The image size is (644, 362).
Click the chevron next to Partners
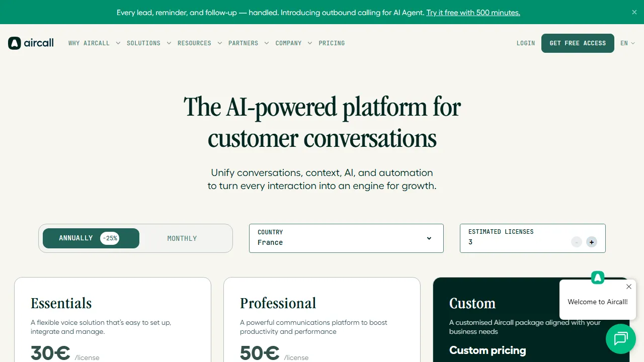[266, 43]
